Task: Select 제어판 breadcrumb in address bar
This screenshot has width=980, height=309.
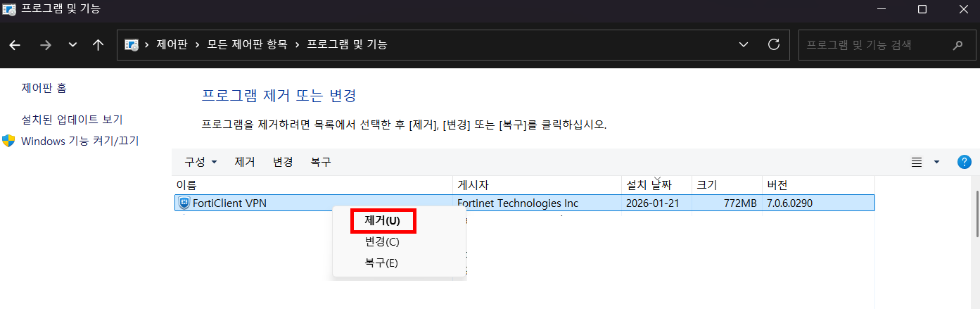Action: tap(172, 44)
